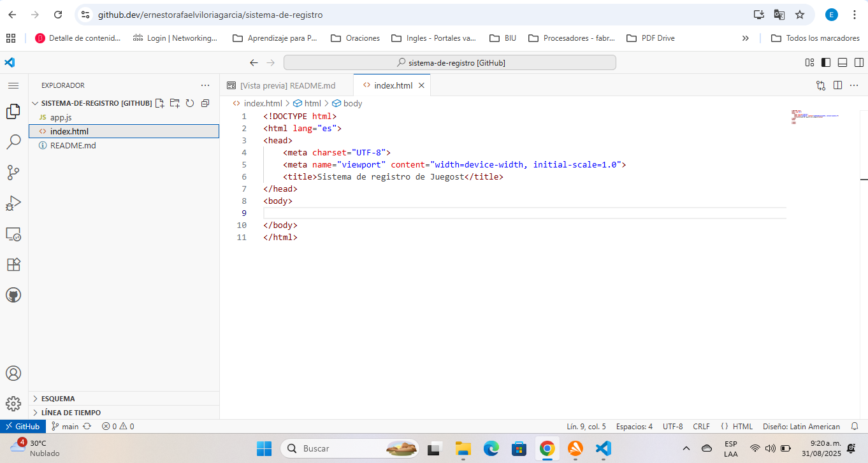Open Explorer views and more actions menu

(205, 85)
